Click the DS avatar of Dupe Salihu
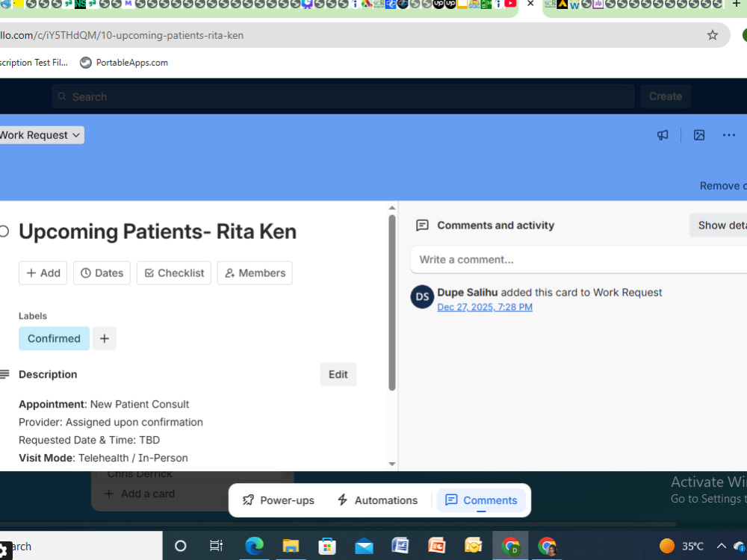747x560 pixels. click(x=422, y=297)
